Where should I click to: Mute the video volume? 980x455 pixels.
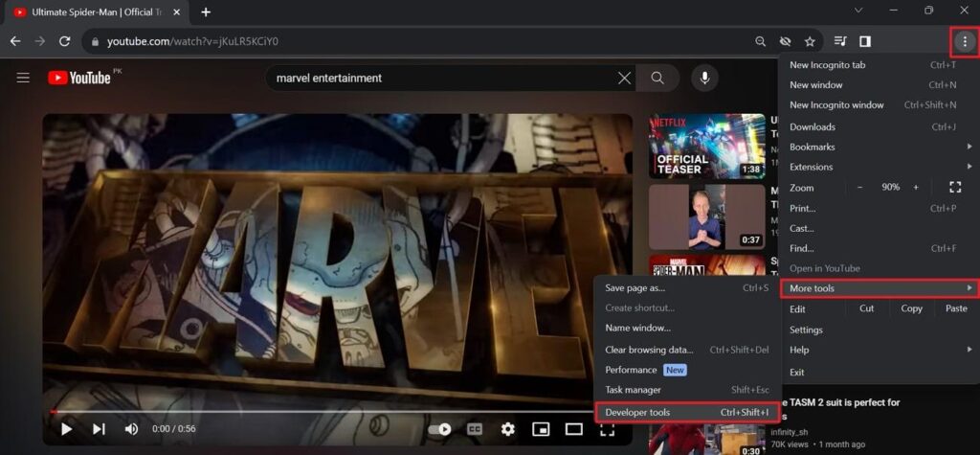[x=131, y=429]
